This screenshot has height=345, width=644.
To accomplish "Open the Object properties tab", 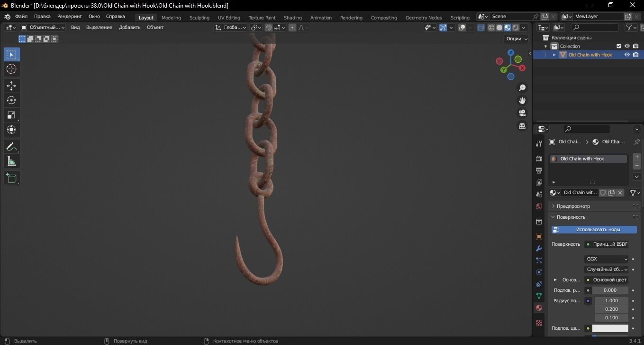I will (x=539, y=236).
